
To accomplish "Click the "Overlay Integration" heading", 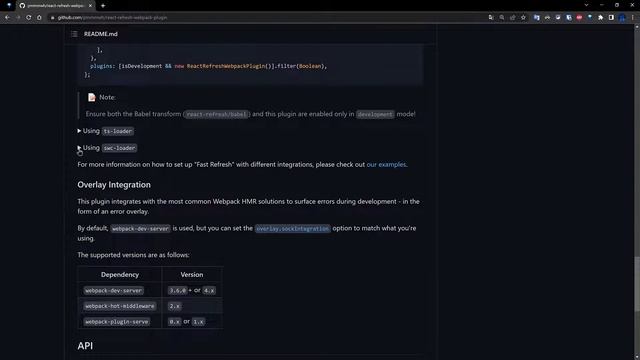I will (114, 185).
